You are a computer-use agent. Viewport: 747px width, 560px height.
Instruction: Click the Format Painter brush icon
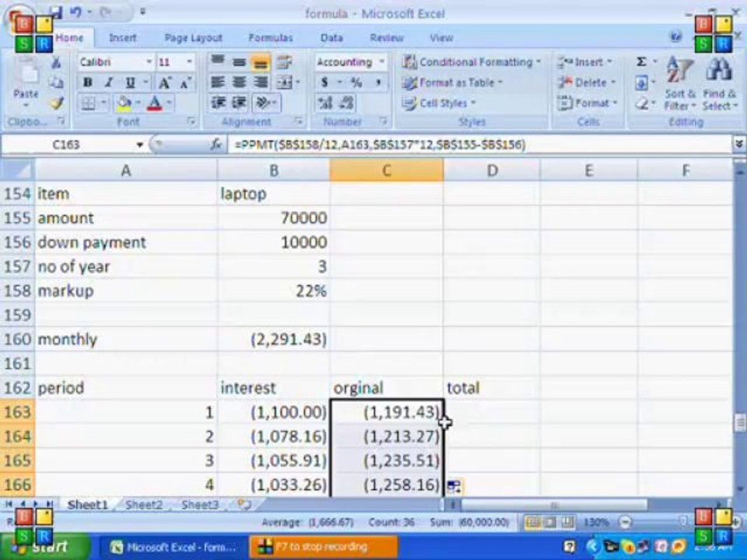pos(57,103)
